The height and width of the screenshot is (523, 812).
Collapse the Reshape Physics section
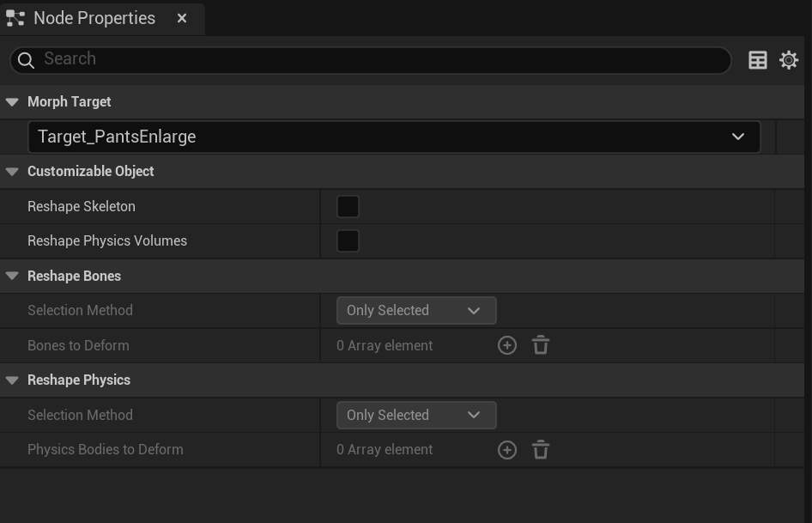[x=12, y=380]
